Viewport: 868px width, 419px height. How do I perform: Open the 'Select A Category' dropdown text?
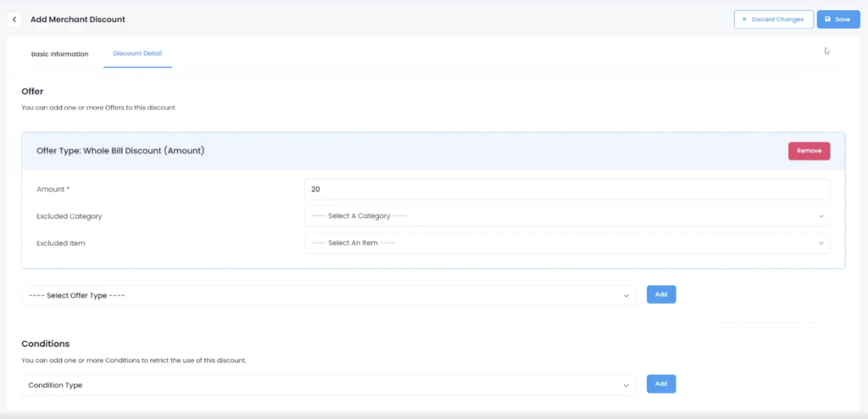point(359,216)
